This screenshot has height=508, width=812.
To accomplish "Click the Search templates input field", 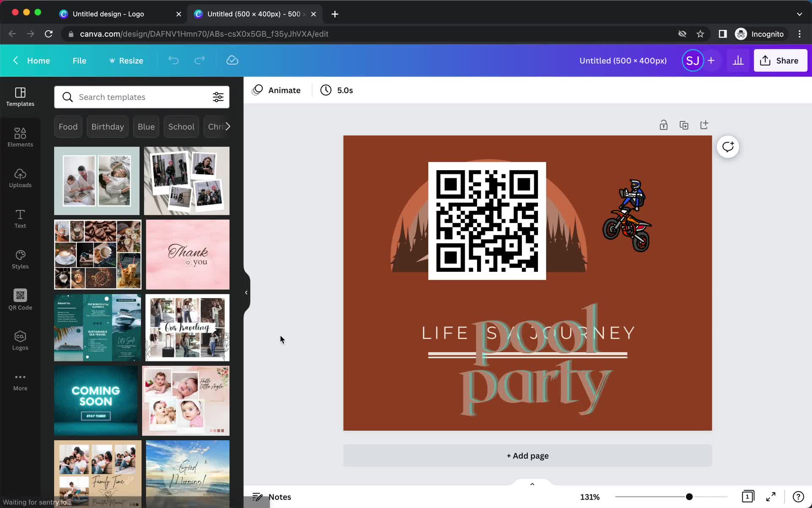I will click(142, 97).
